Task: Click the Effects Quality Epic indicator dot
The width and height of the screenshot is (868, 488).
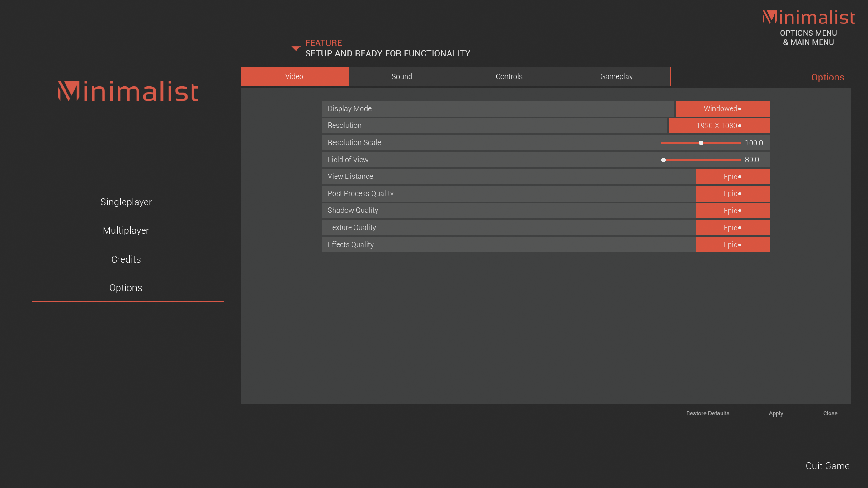Action: (x=740, y=245)
